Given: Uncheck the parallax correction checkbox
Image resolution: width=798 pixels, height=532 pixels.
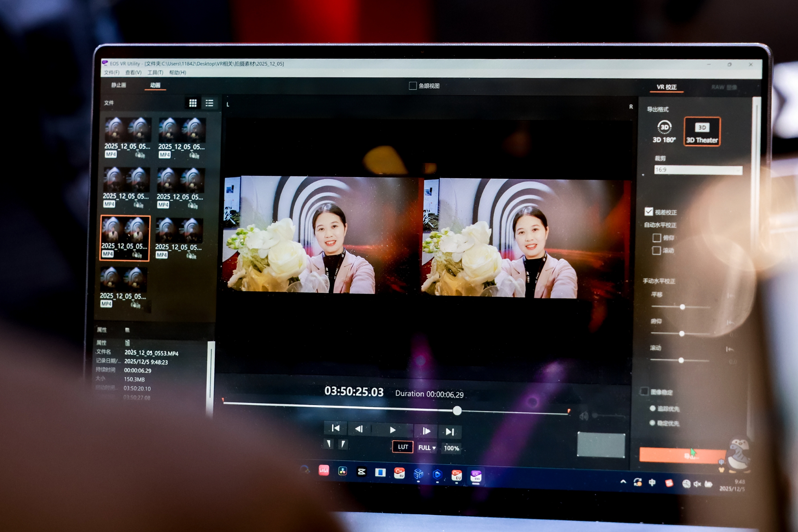Looking at the screenshot, I should 649,211.
